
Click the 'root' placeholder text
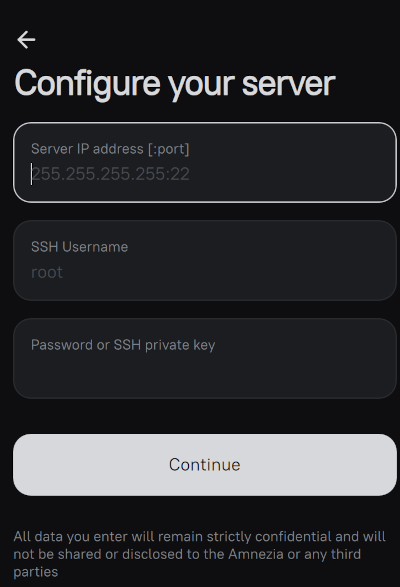(x=47, y=272)
